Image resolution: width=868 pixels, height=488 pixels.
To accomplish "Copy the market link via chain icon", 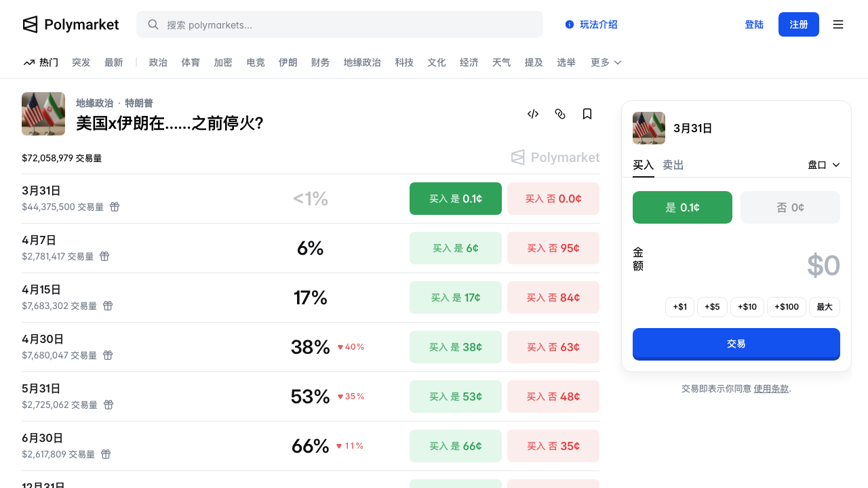I will (x=560, y=114).
